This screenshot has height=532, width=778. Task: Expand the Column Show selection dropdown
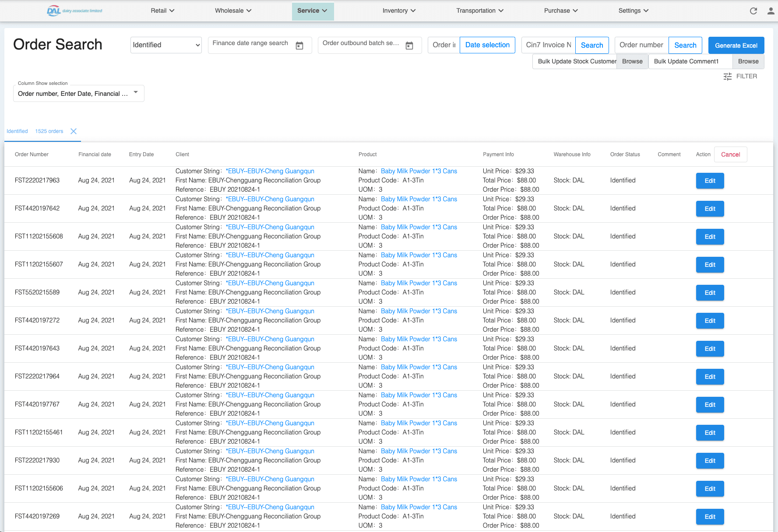click(79, 93)
